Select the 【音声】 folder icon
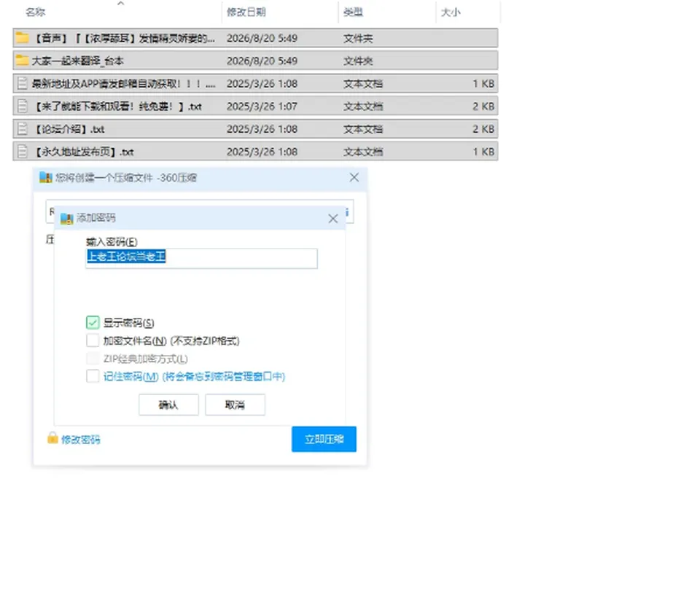700x608 pixels. click(22, 38)
